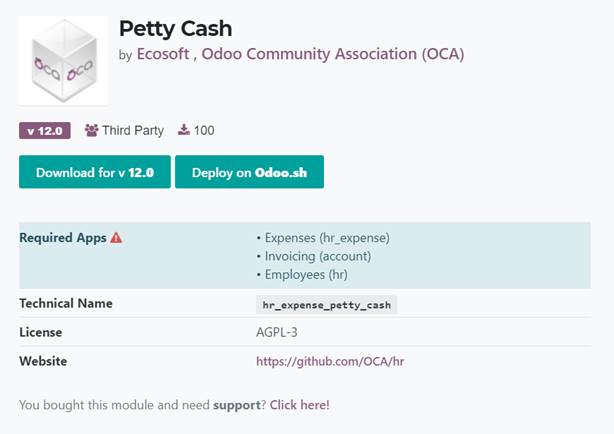
Task: Click the Third Party users icon
Action: point(91,130)
